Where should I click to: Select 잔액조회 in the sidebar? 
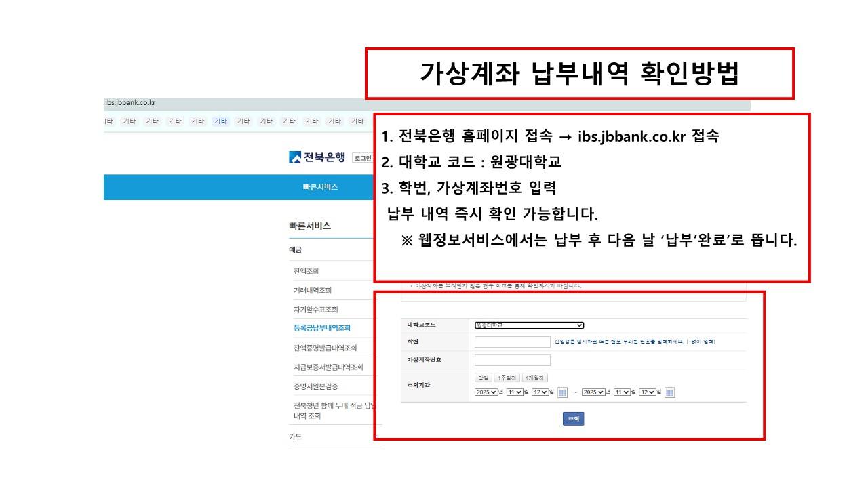pyautogui.click(x=307, y=271)
